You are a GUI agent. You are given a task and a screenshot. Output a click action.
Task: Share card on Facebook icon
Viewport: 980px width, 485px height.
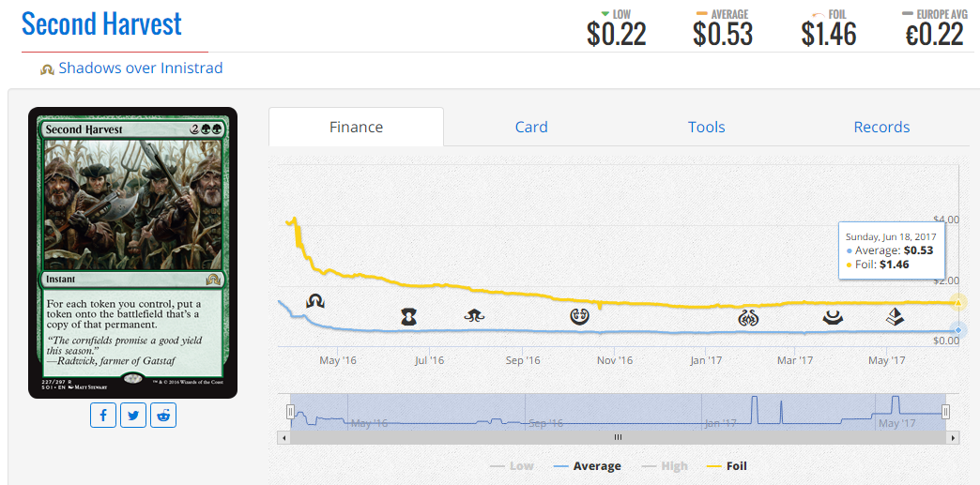(x=103, y=416)
